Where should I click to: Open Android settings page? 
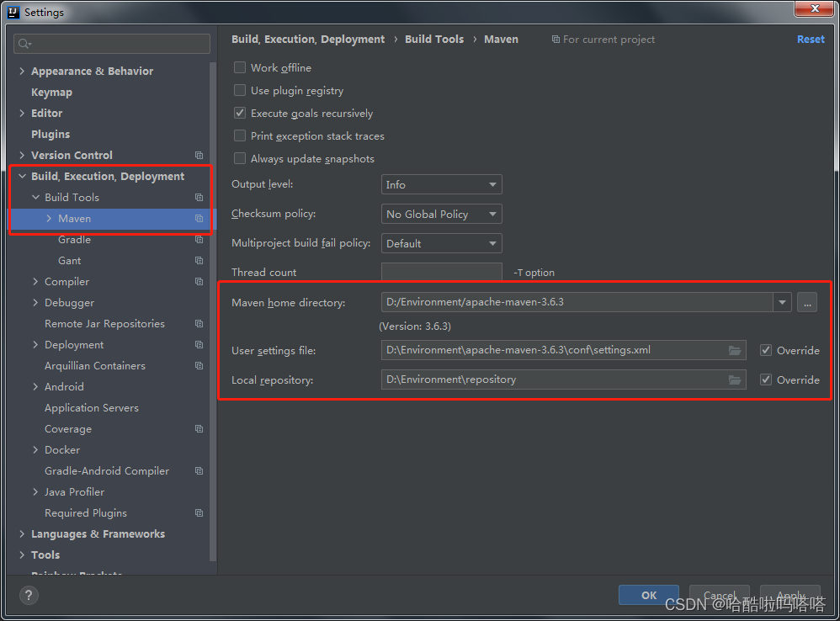[64, 386]
